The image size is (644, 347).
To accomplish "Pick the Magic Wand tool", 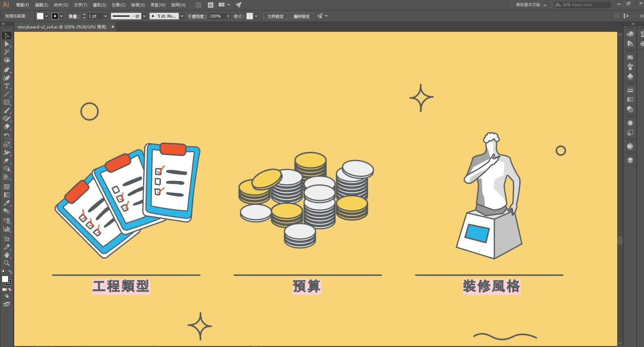I will pos(7,52).
